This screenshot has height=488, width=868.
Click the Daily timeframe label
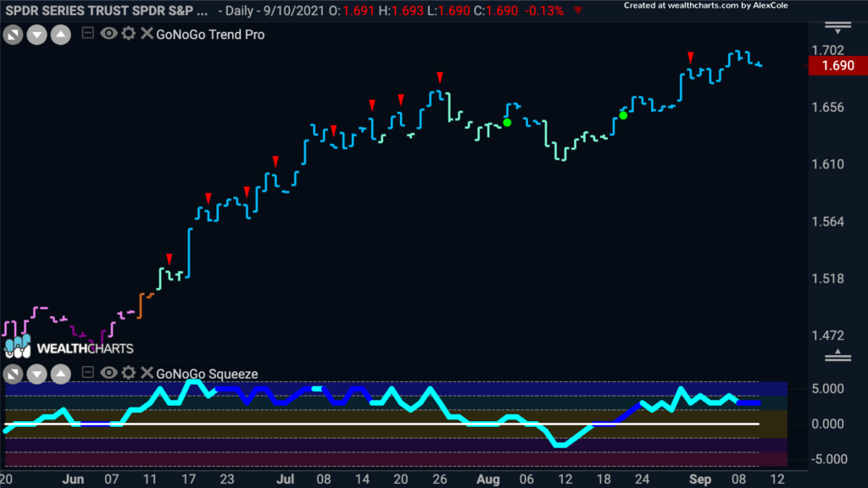tap(239, 11)
